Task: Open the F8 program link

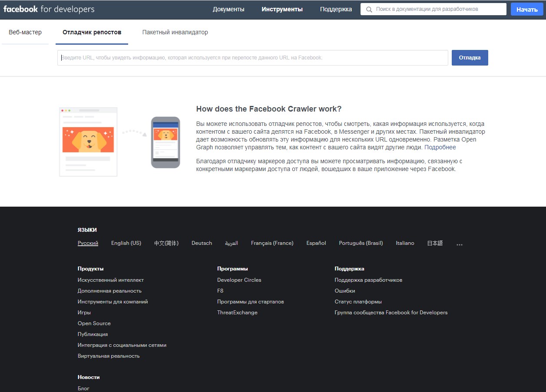Action: (220, 291)
